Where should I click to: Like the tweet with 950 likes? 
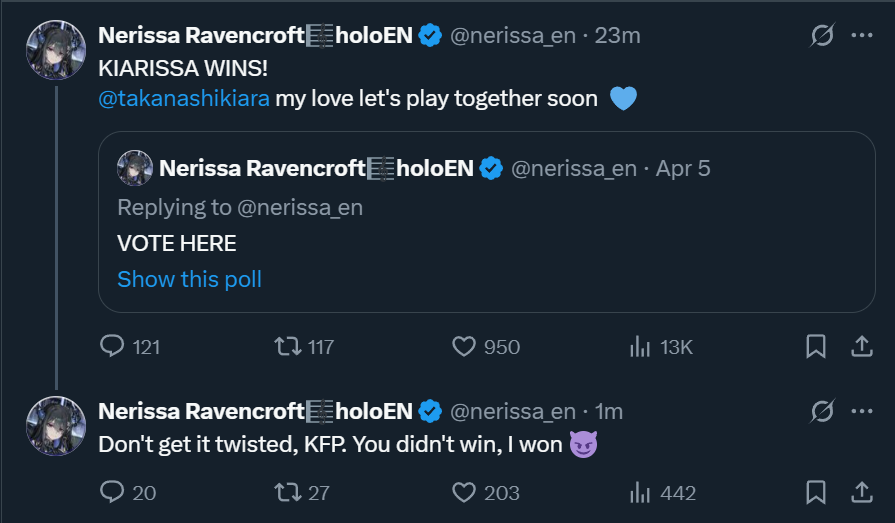(x=463, y=347)
